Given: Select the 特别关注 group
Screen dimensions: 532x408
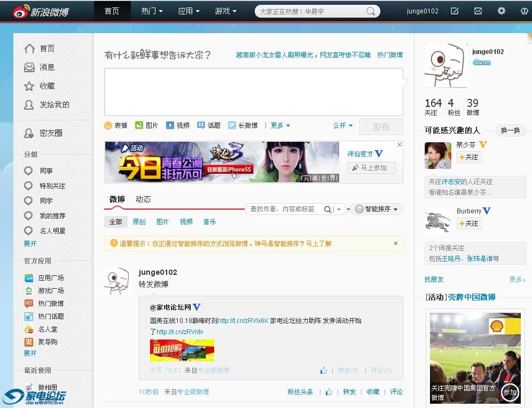Looking at the screenshot, I should 45,186.
